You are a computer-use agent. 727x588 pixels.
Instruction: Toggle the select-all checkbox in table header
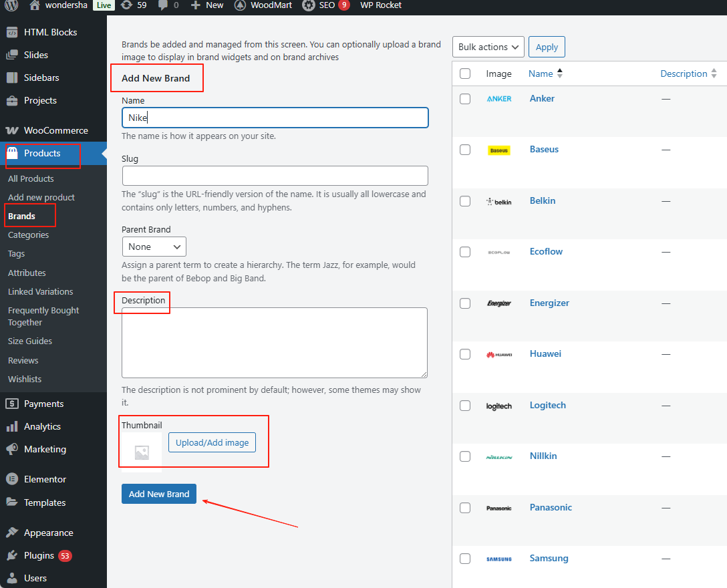point(465,73)
